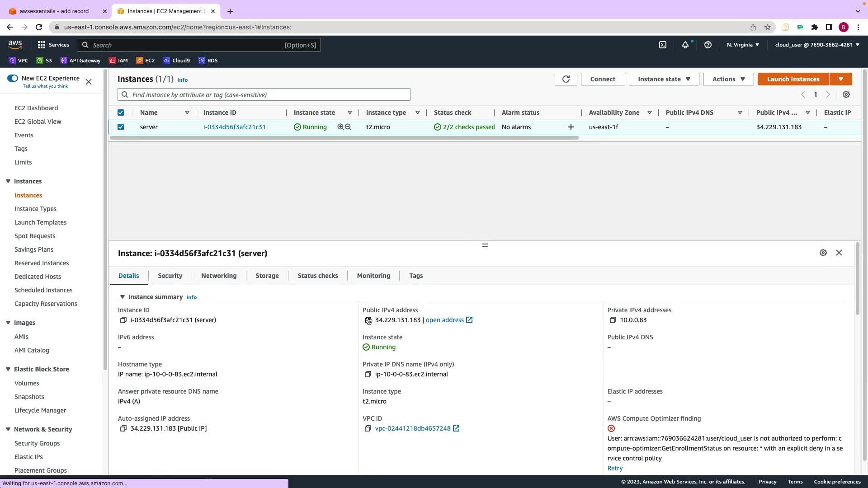This screenshot has width=868, height=488.
Task: Expand the Actions dropdown menu
Action: pos(728,79)
